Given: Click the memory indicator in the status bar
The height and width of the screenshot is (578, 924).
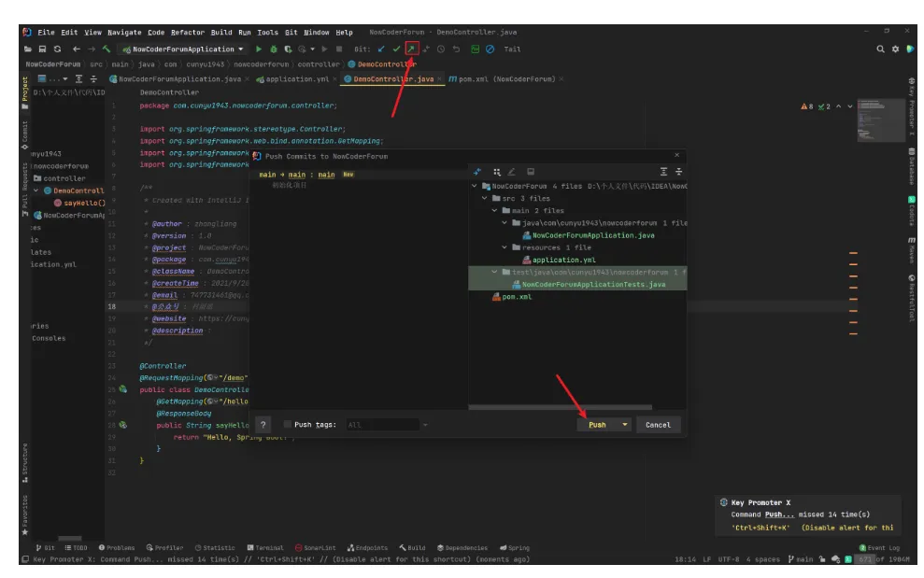Looking at the screenshot, I should 882,559.
